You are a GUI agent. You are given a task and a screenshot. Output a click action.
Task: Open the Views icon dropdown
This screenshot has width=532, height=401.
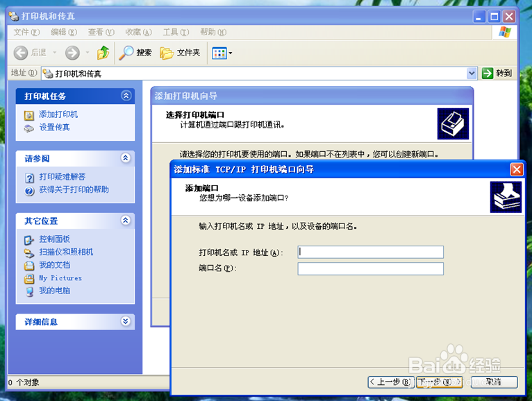coord(222,53)
